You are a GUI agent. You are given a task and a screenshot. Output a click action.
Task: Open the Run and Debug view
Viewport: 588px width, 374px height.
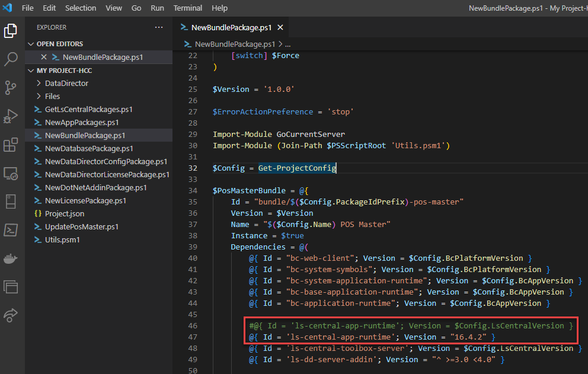click(11, 116)
